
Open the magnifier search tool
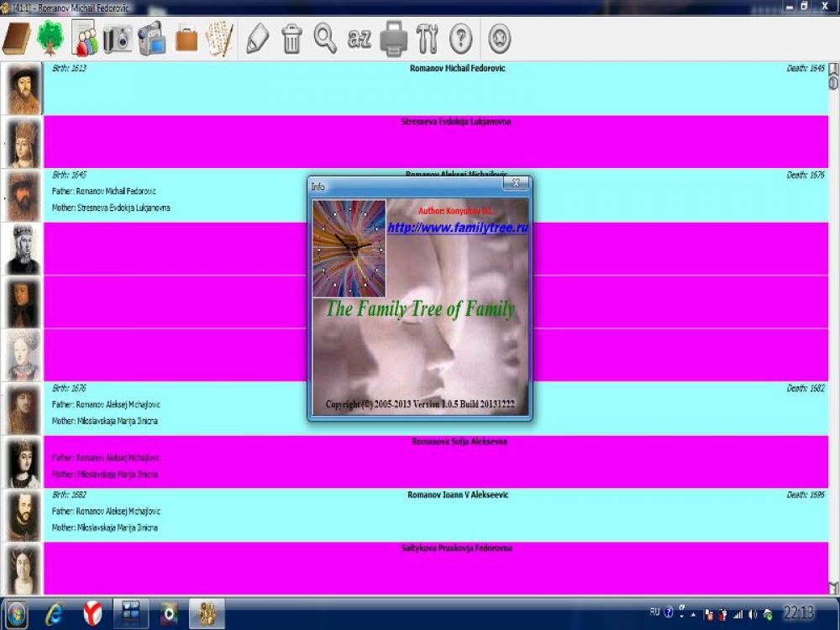325,37
